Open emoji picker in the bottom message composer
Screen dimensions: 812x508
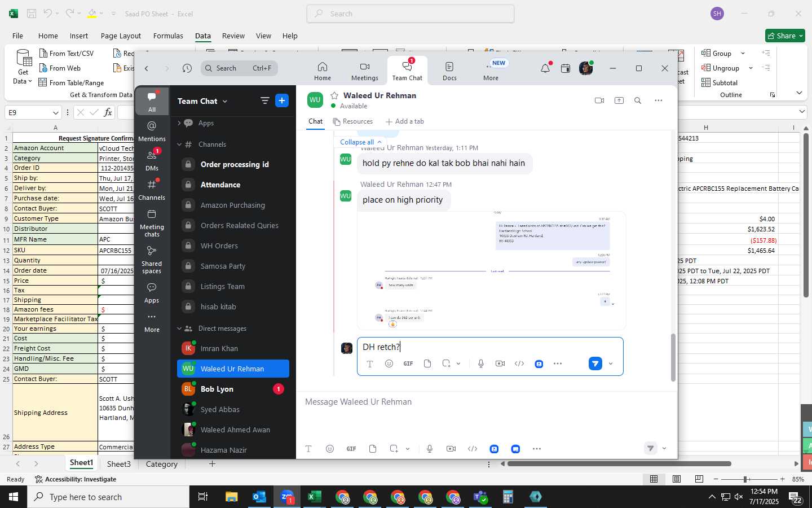pos(330,449)
